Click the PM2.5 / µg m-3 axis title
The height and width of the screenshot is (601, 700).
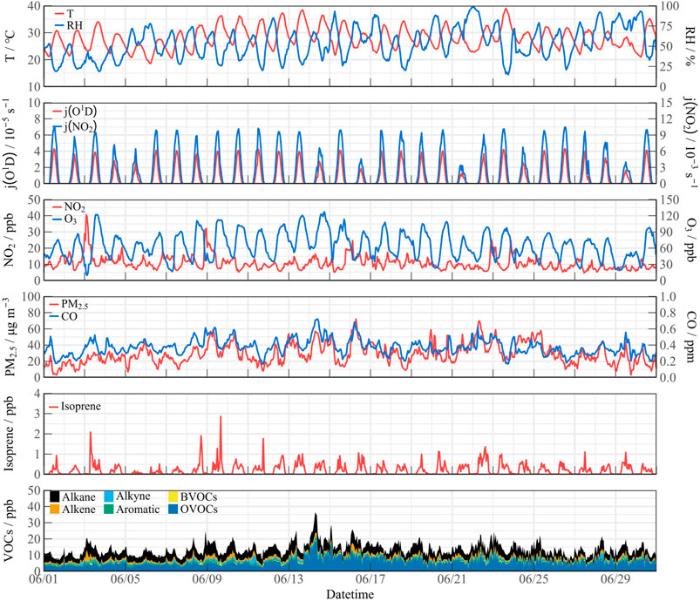[x=10, y=337]
